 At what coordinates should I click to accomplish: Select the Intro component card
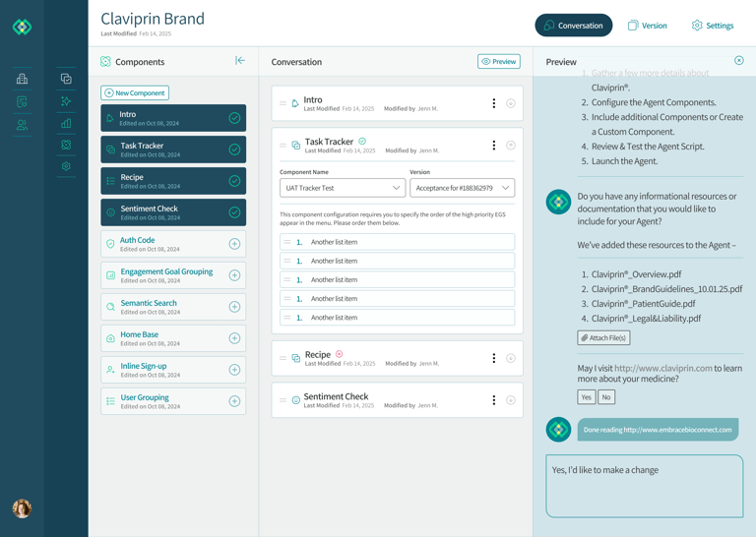click(x=173, y=118)
